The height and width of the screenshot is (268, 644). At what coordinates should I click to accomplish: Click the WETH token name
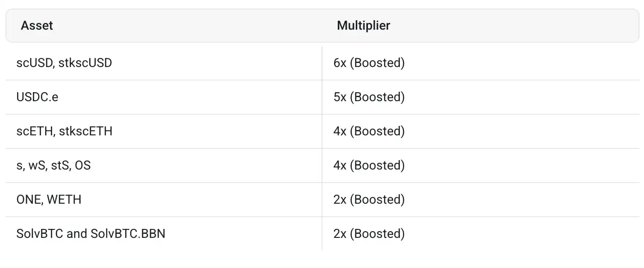[x=64, y=200]
